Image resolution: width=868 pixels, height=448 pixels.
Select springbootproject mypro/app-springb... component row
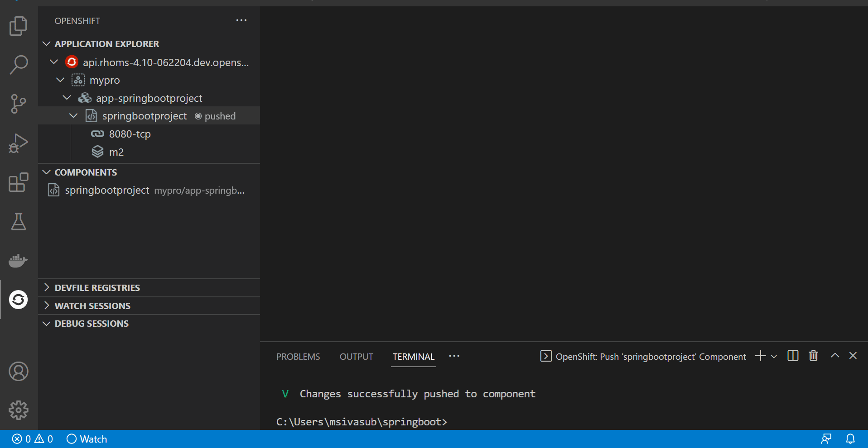[149, 190]
